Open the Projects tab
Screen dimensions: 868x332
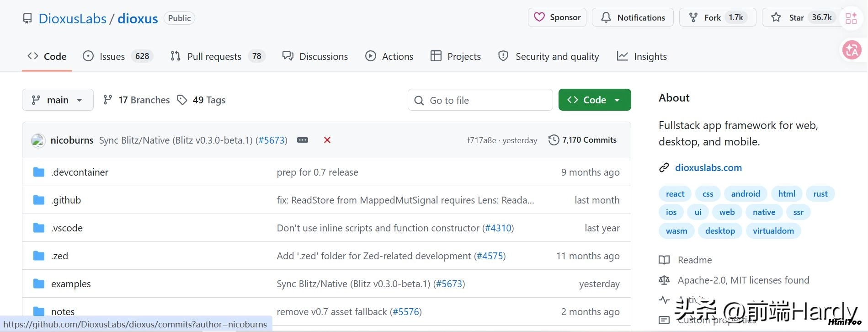click(456, 56)
